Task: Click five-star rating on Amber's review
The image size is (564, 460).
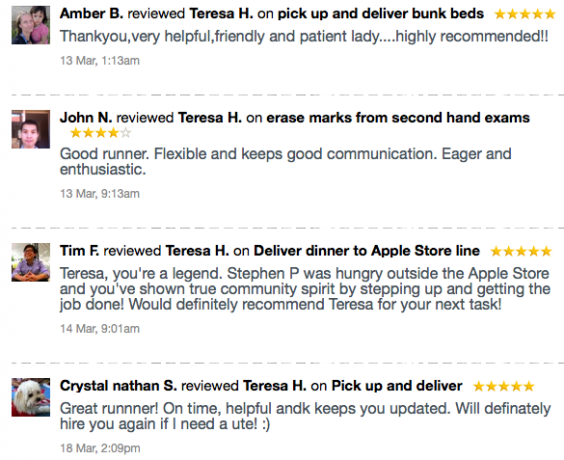Action: point(525,14)
